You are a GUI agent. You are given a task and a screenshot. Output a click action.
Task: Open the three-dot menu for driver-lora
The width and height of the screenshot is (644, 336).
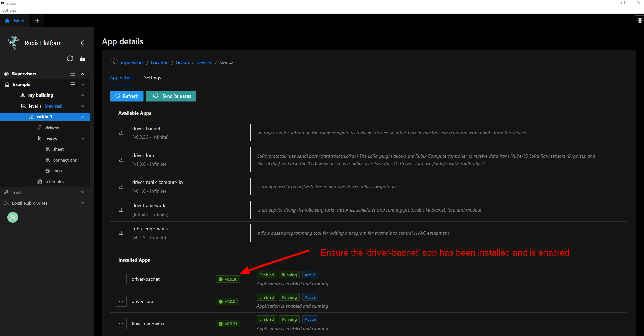click(x=121, y=301)
